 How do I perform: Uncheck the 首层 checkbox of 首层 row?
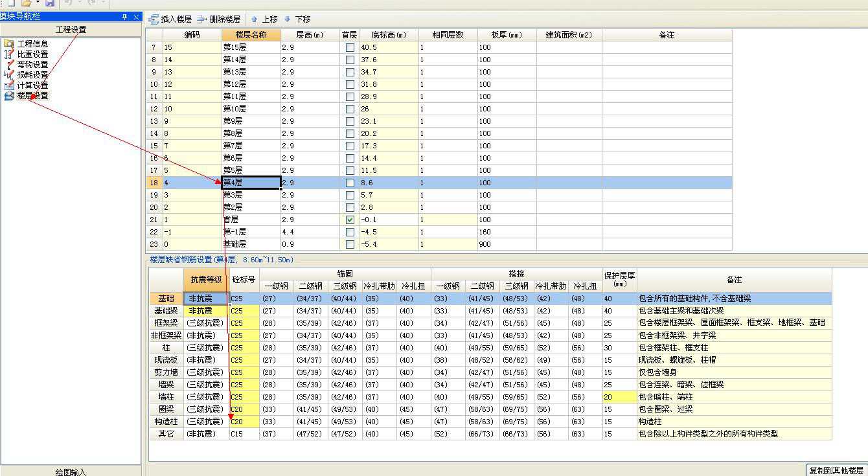(x=350, y=220)
